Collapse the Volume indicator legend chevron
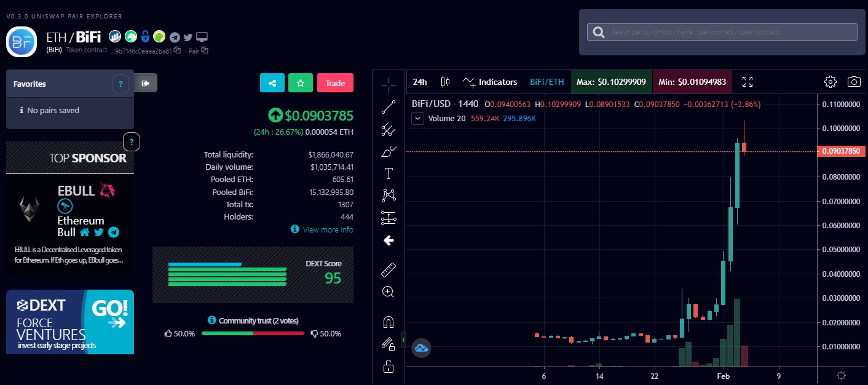868x385 pixels. pos(418,118)
